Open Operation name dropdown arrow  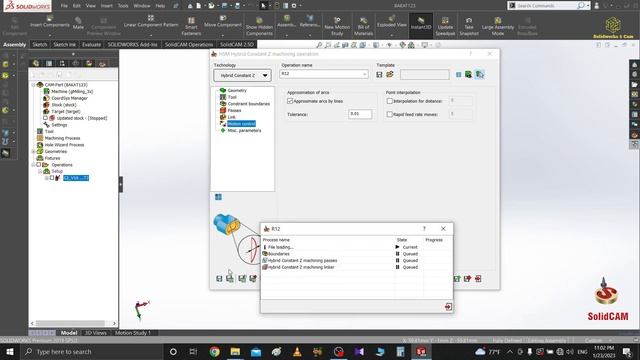[x=364, y=74]
